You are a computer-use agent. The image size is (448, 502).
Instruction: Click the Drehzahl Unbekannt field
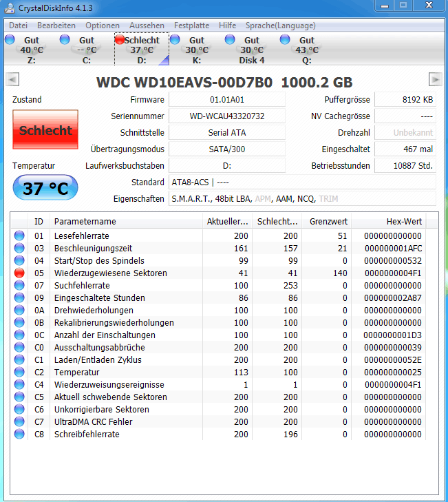coord(405,132)
